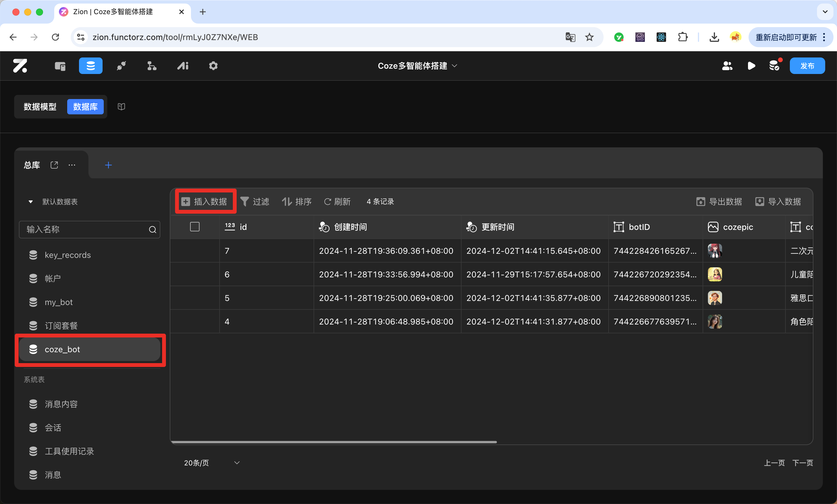The height and width of the screenshot is (504, 837).
Task: Open the collaborators people icon
Action: pos(727,66)
